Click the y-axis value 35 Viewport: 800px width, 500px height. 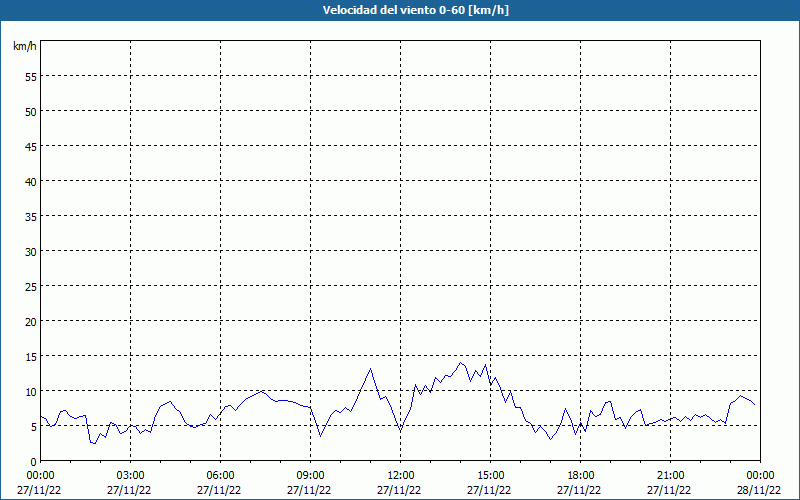[x=31, y=216]
